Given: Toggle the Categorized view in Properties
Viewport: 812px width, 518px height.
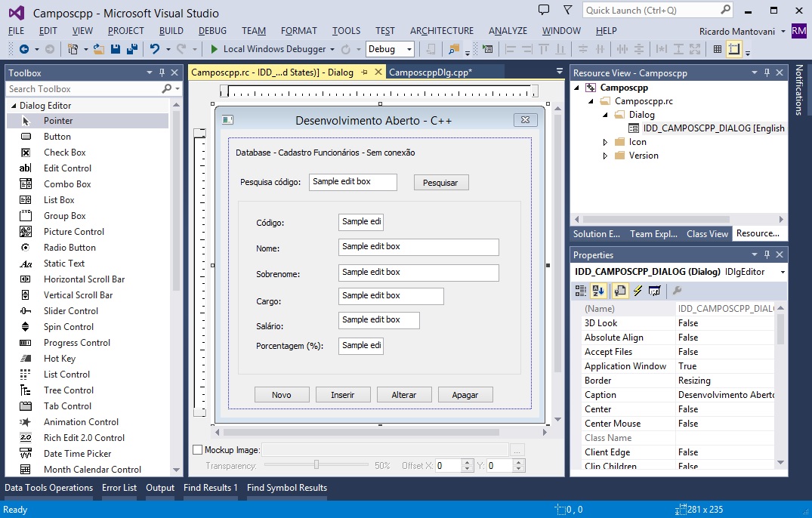Looking at the screenshot, I should 580,291.
